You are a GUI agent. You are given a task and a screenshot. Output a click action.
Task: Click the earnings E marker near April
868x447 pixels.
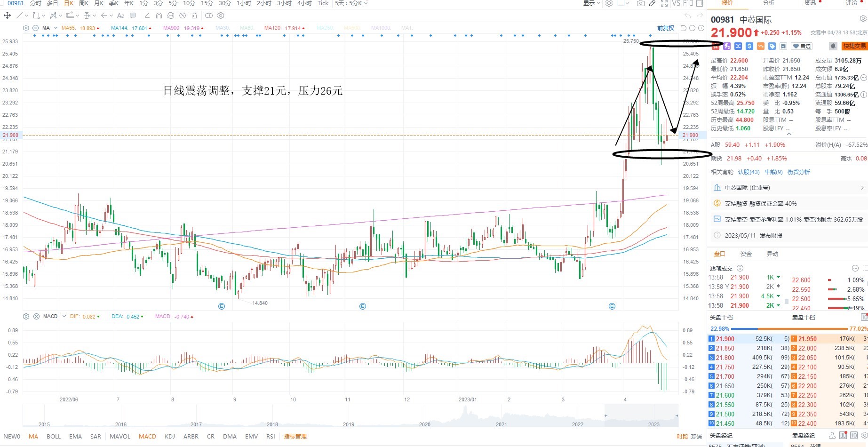pos(612,306)
